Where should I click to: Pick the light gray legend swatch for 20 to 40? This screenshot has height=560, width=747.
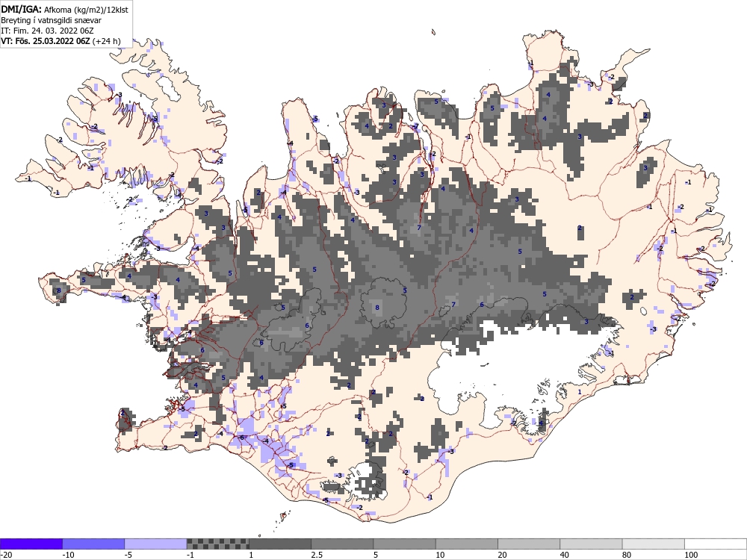click(529, 544)
